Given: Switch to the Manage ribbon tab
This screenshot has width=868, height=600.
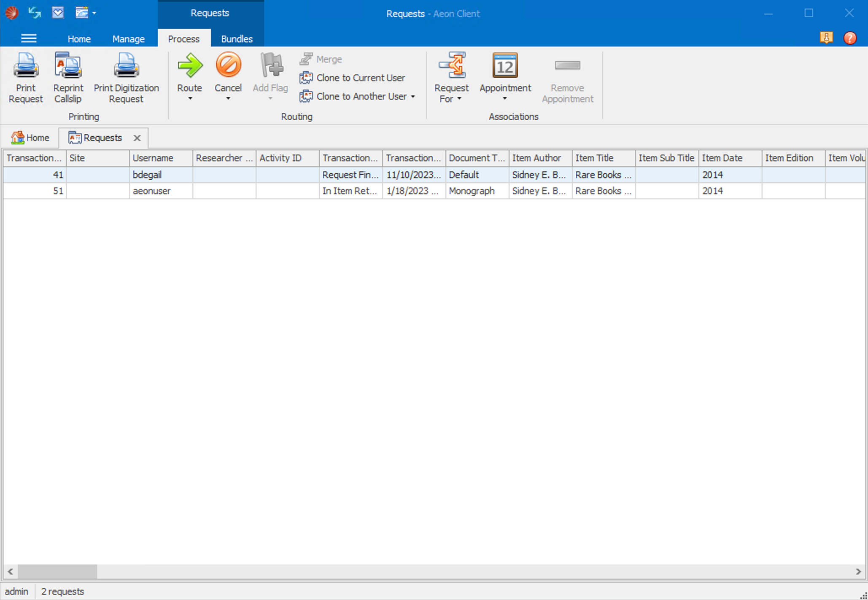Looking at the screenshot, I should 128,39.
